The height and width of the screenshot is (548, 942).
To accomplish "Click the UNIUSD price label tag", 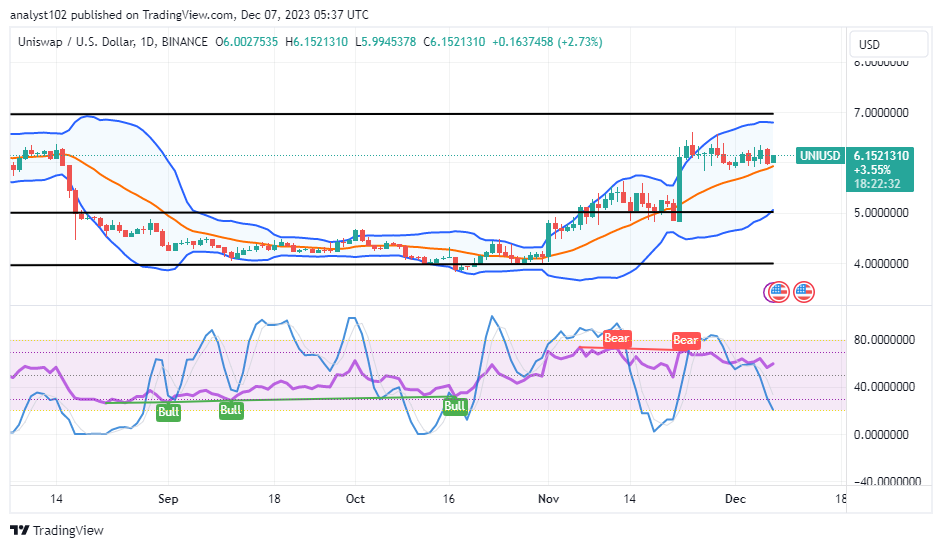I will point(820,156).
